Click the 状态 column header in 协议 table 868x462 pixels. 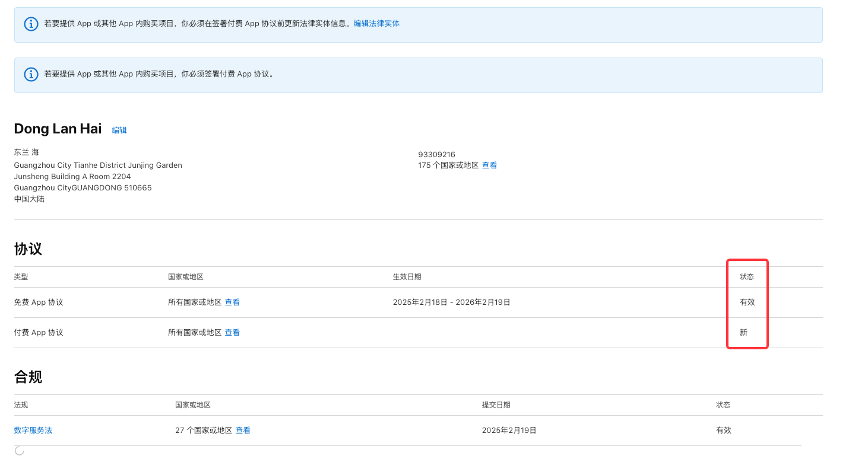pos(746,277)
